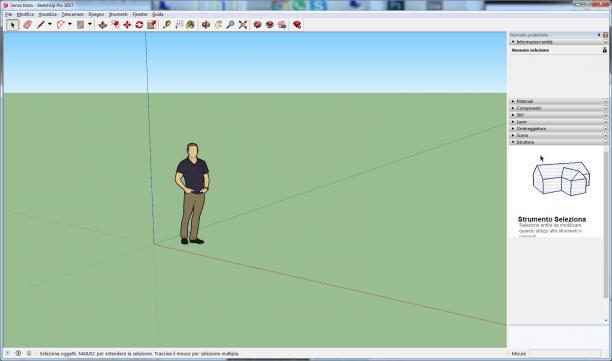The height and width of the screenshot is (361, 612).
Task: Select the Scale tool
Action: pyautogui.click(x=151, y=25)
